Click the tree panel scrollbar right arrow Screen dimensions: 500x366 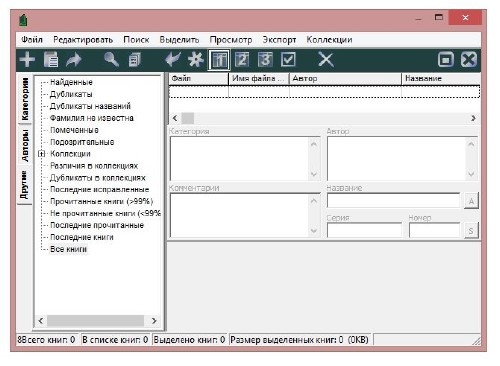click(154, 321)
